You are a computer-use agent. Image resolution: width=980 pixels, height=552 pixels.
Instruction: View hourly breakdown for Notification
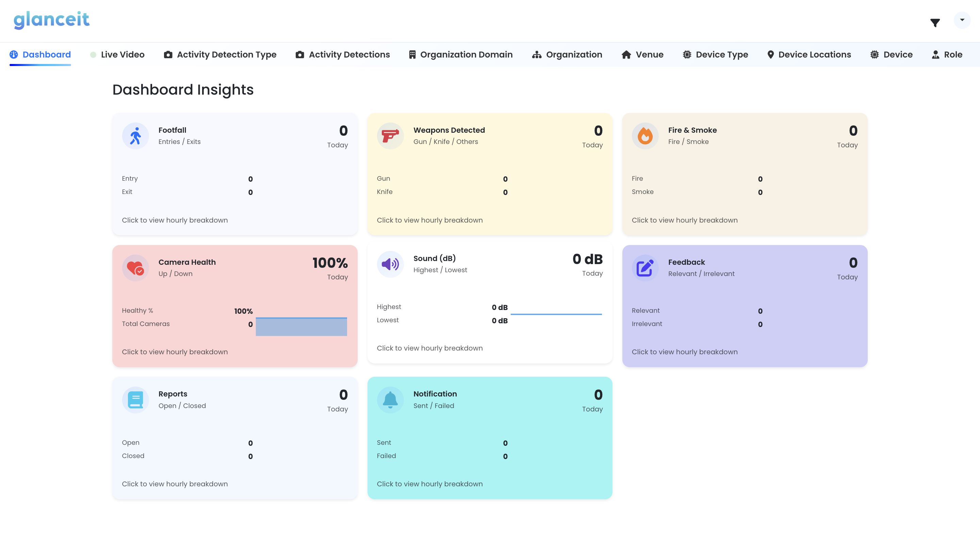click(429, 484)
